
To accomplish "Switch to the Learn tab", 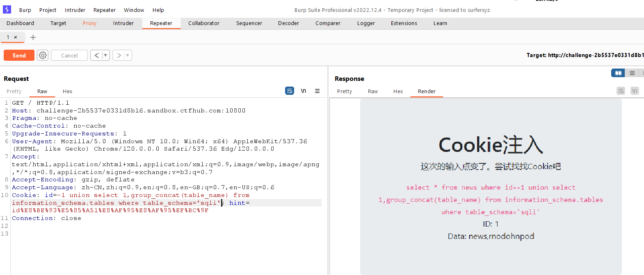I will click(x=440, y=23).
